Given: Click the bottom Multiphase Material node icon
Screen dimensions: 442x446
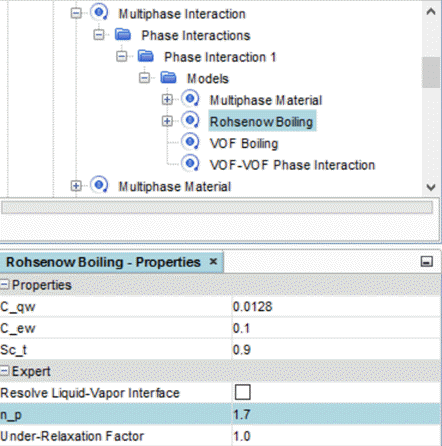Looking at the screenshot, I should (x=99, y=186).
